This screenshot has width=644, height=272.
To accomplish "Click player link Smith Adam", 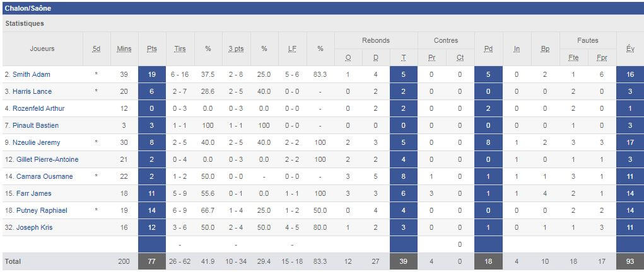I will coord(32,74).
